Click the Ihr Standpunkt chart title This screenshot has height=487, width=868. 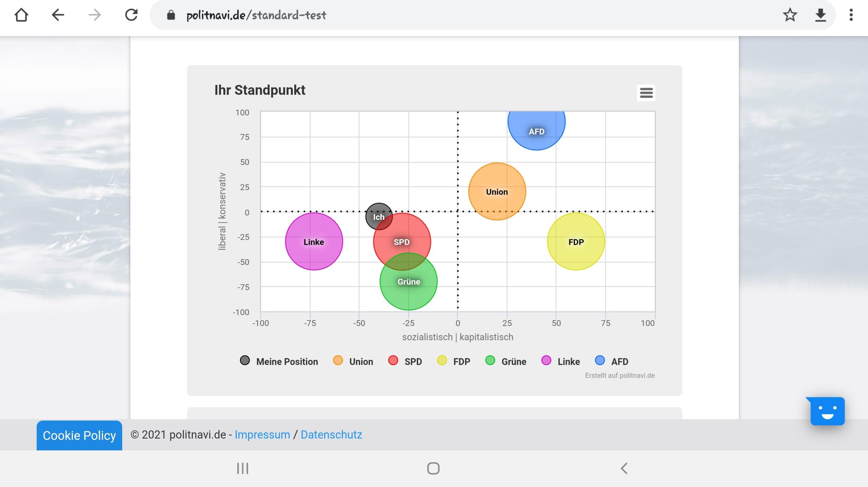point(260,90)
